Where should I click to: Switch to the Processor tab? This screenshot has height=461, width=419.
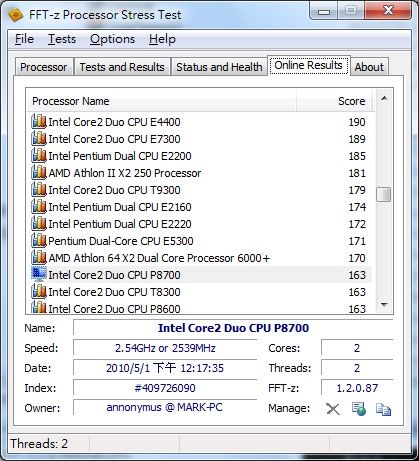(43, 67)
